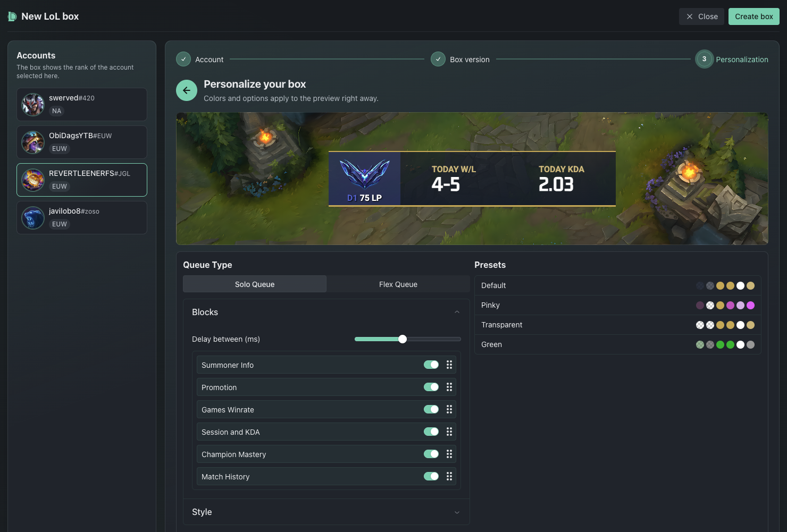
Task: Click the Diamond rank emblem in preview
Action: pyautogui.click(x=365, y=174)
